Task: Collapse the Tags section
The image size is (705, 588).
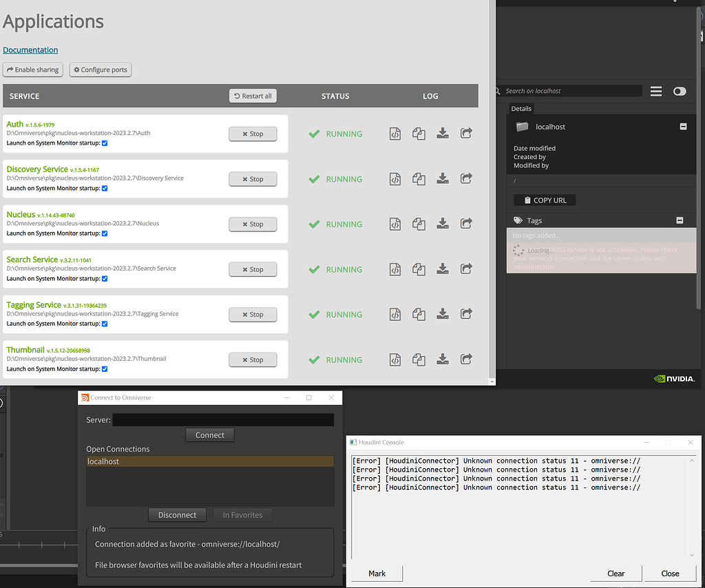Action: coord(680,220)
